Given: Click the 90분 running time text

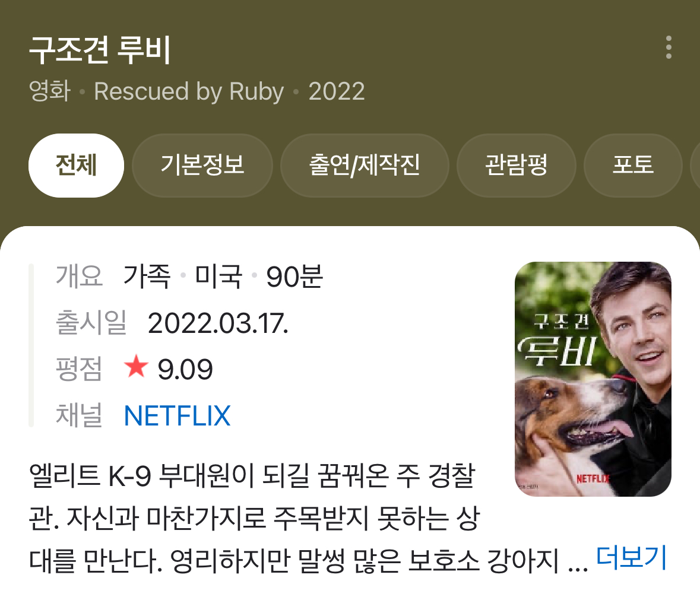Looking at the screenshot, I should (294, 276).
